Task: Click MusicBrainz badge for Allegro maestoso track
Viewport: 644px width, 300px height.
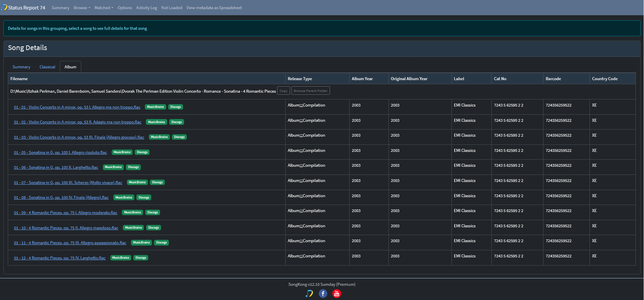Action: click(133, 228)
